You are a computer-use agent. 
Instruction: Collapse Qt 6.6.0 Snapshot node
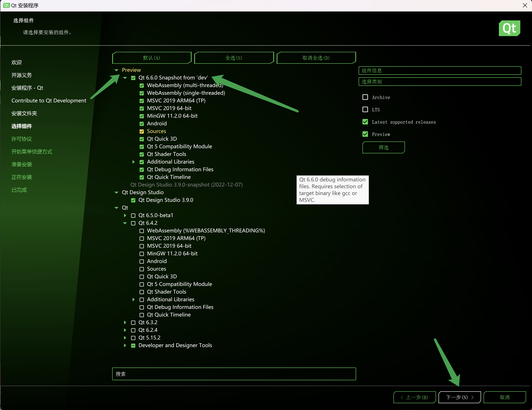click(125, 78)
